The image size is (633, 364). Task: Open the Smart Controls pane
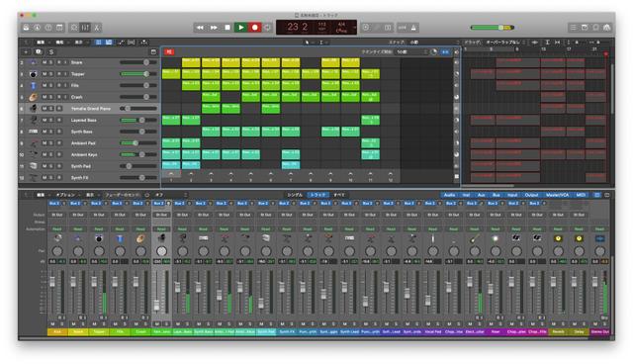pos(74,28)
